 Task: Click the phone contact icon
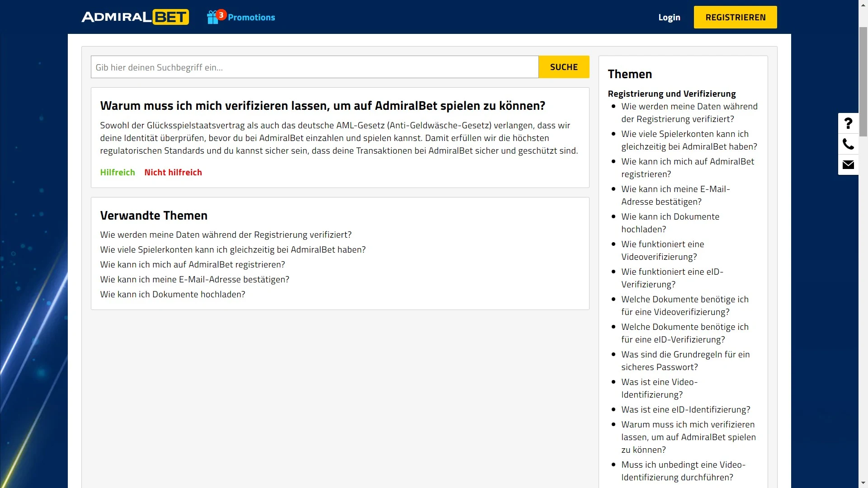click(x=848, y=144)
